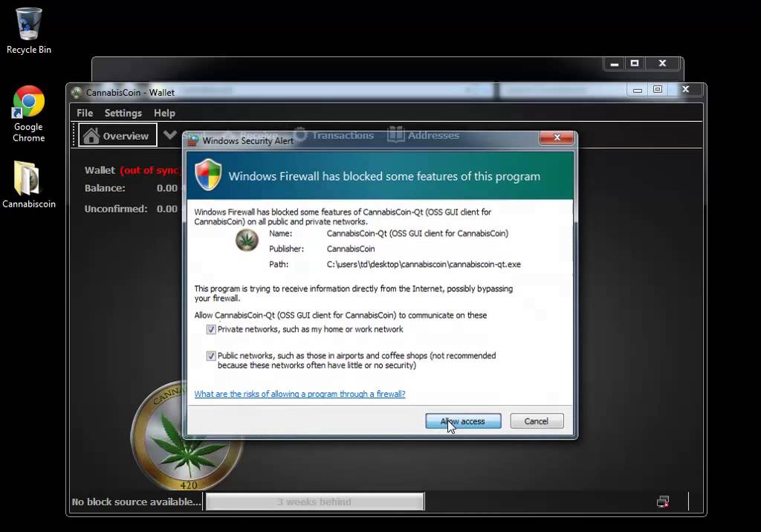Launch Google Chrome from the desktop
The height and width of the screenshot is (532, 761).
(x=29, y=114)
